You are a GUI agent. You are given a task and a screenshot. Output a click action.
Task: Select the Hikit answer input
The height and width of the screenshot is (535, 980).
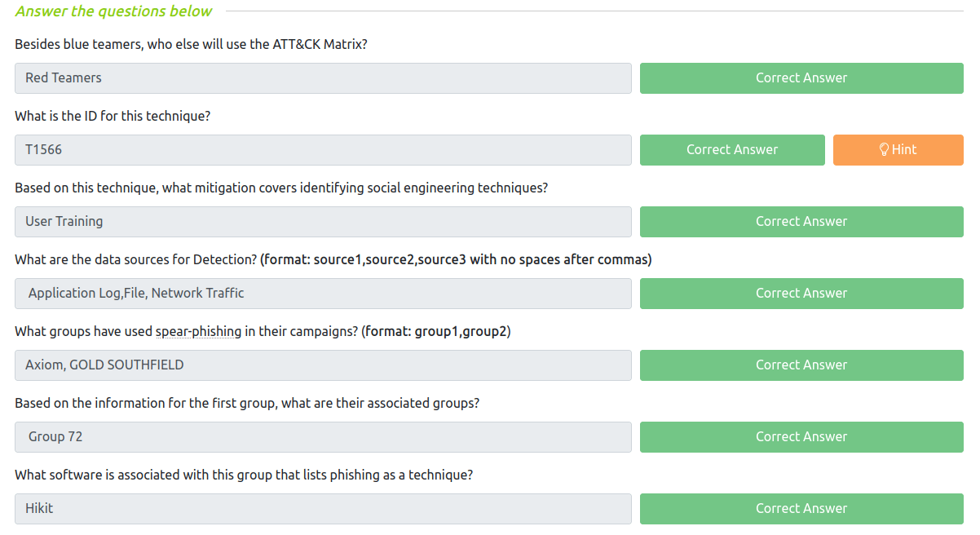click(x=323, y=509)
